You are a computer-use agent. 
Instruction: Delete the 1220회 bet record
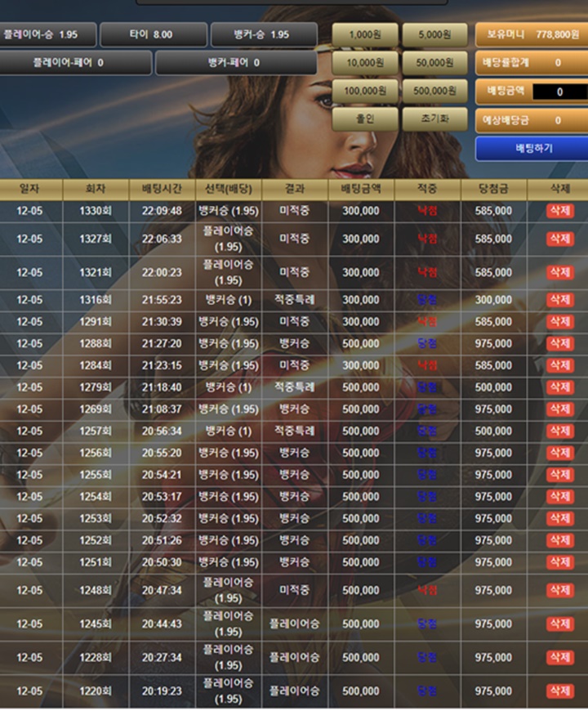coord(560,691)
